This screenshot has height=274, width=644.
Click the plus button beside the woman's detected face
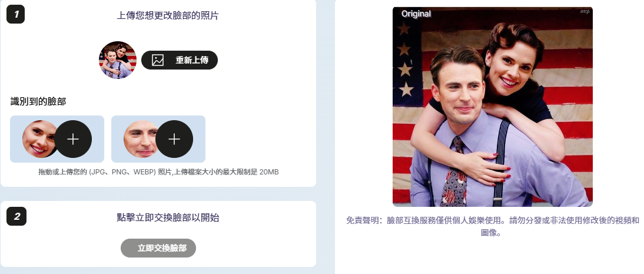pos(73,139)
